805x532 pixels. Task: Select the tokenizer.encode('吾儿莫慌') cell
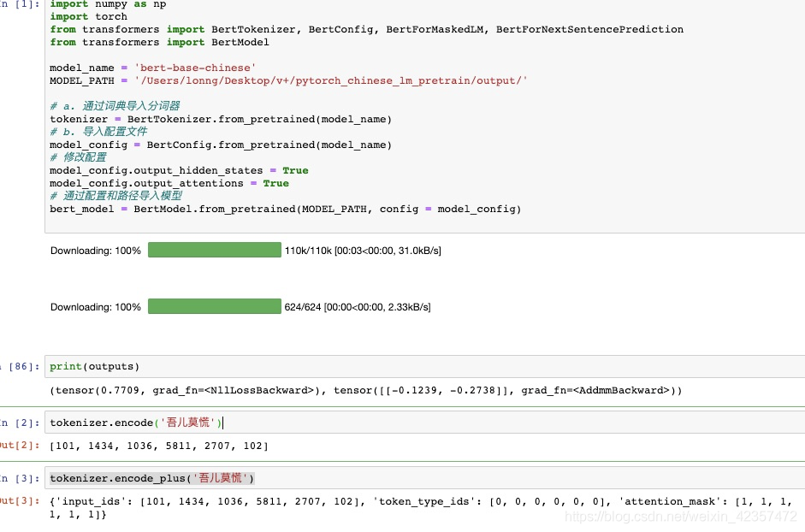(x=137, y=421)
